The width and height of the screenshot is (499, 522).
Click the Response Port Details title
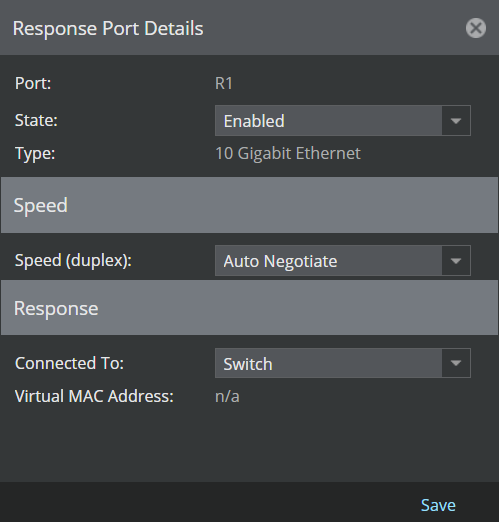coord(108,28)
